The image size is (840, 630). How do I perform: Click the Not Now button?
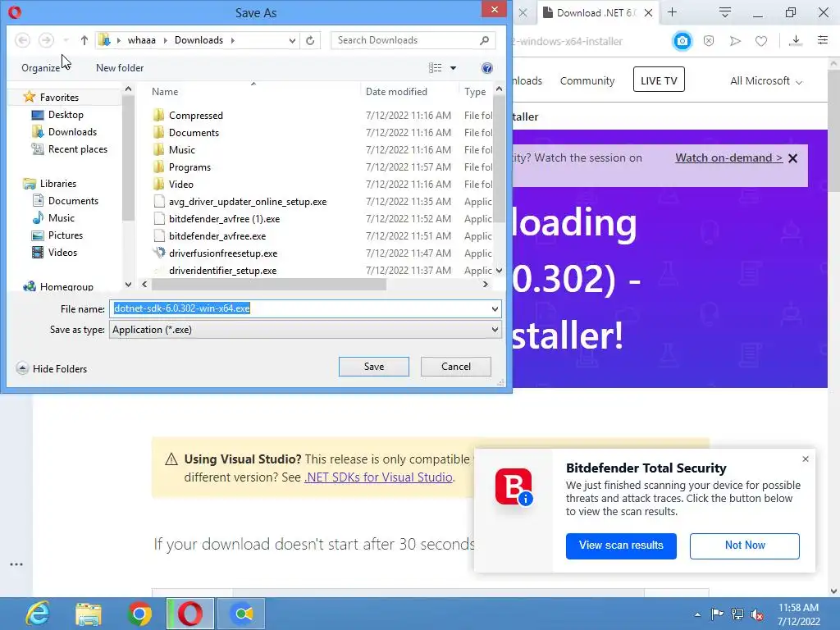(x=745, y=546)
